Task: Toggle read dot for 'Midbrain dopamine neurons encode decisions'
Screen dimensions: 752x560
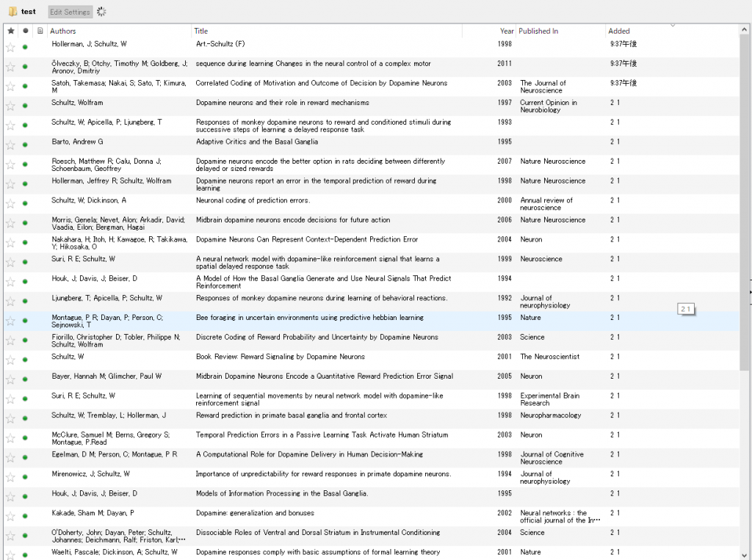Action: (25, 223)
